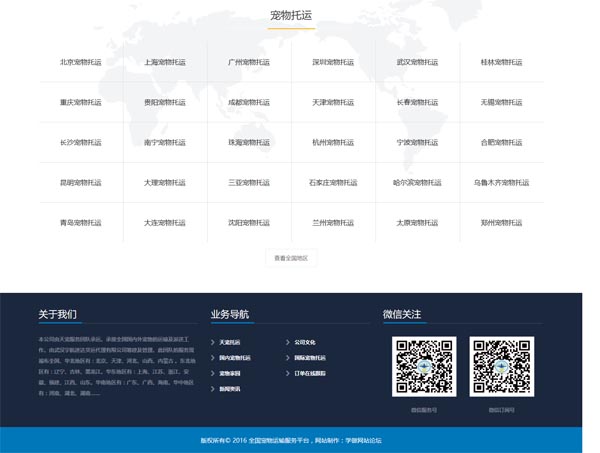Click chevron icon beside 订单在线跟踪
Viewport: 600px width, 453px height.
pyautogui.click(x=287, y=373)
